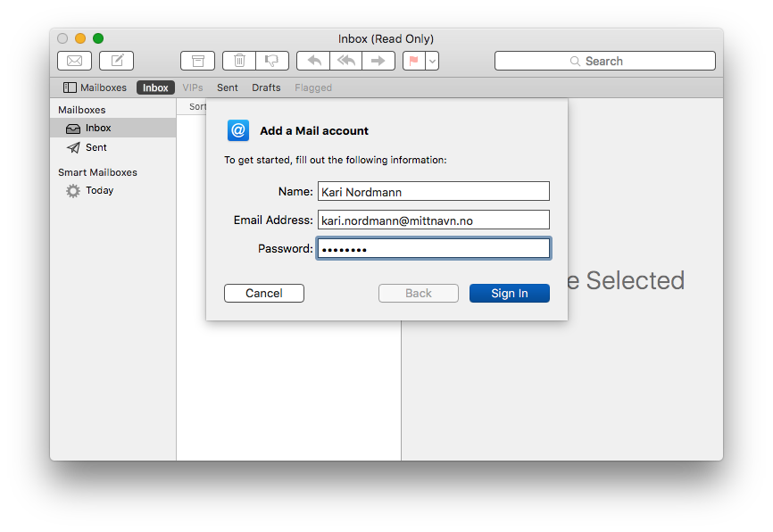This screenshot has height=532, width=773.
Task: Select Inbox in the favorites bar
Action: [x=155, y=87]
